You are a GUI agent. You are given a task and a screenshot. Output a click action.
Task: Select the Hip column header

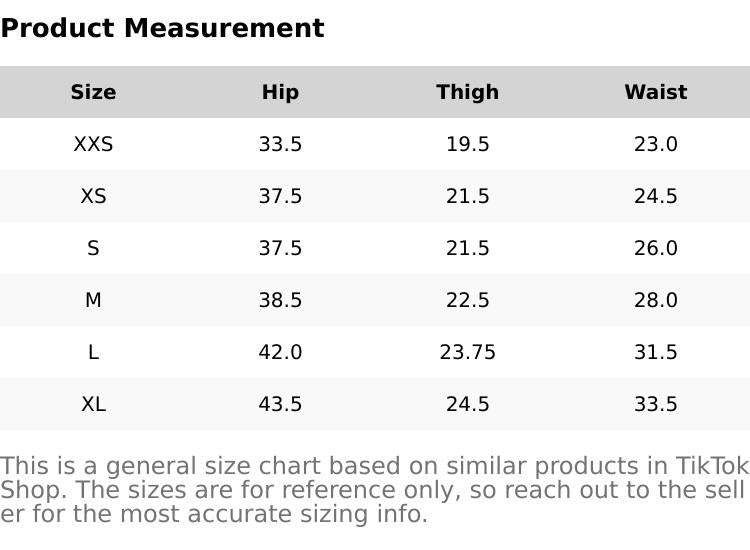280,92
